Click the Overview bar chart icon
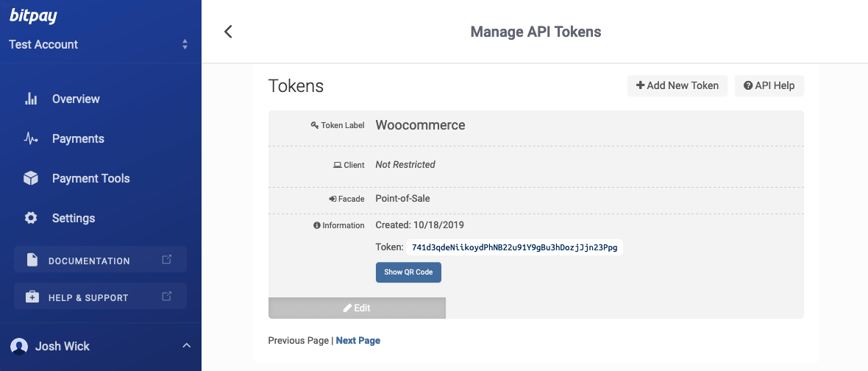Screen dimensions: 868x371 (31, 99)
